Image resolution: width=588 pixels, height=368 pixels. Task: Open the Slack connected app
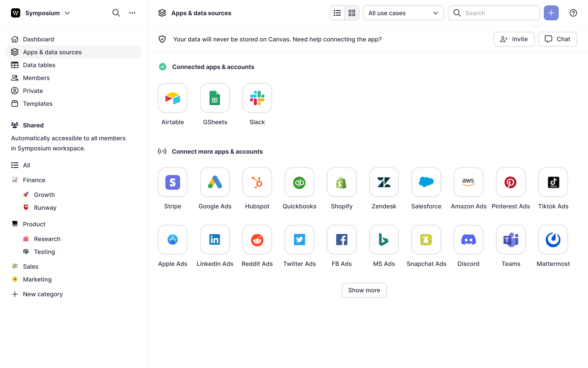[x=257, y=98]
